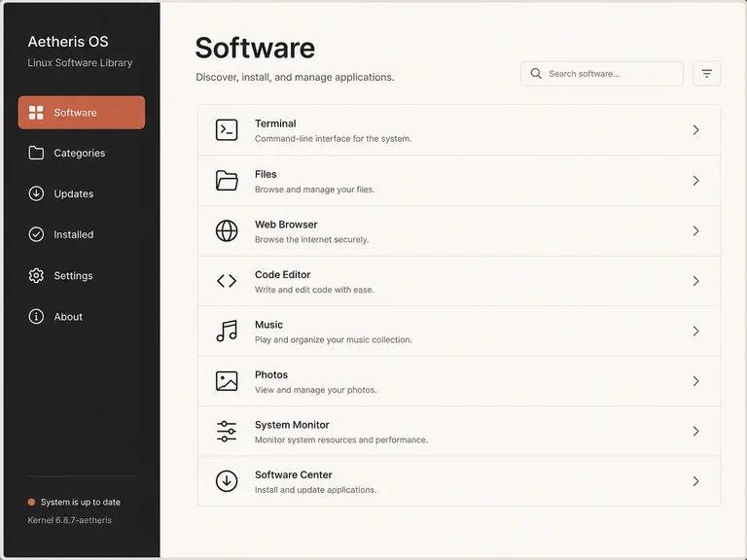View the About sidebar label
The height and width of the screenshot is (560, 747).
tap(68, 317)
